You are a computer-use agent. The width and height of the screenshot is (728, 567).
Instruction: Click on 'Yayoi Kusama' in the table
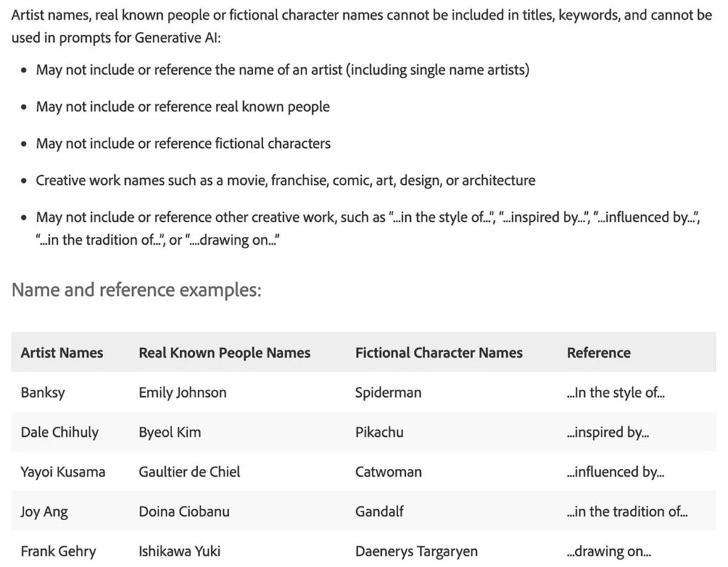click(x=63, y=472)
